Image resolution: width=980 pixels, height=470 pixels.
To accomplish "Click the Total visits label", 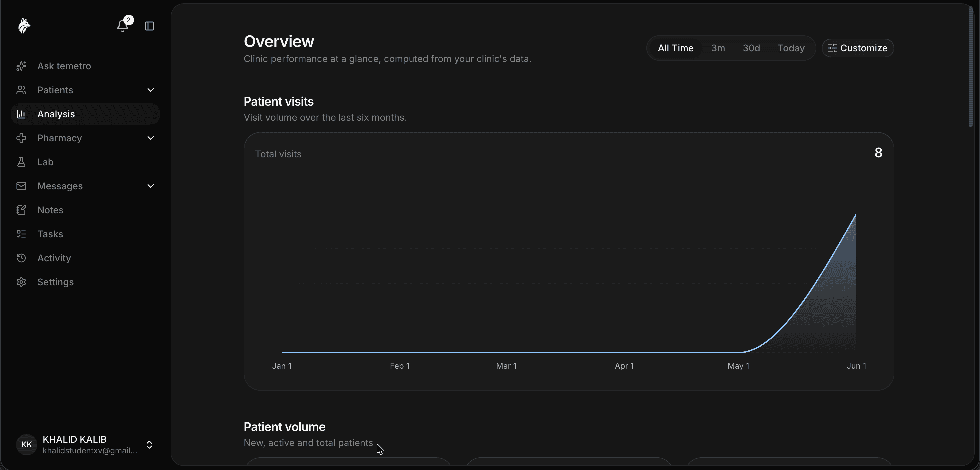I will point(278,154).
